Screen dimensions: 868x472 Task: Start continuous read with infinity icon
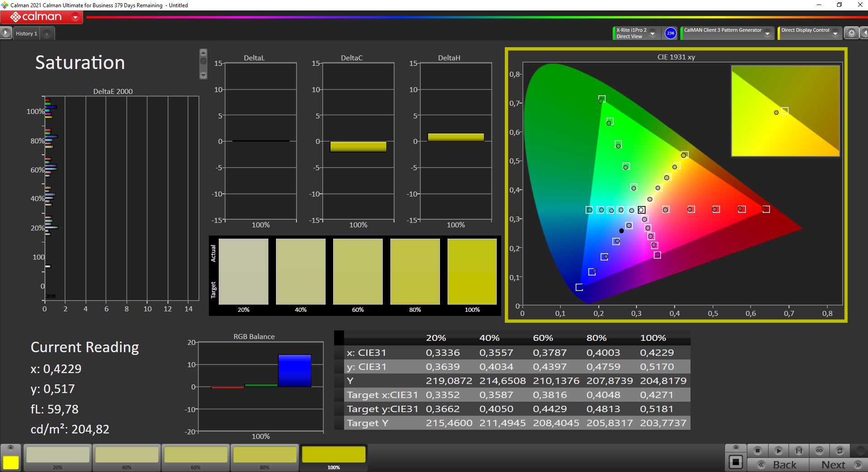coord(819,451)
